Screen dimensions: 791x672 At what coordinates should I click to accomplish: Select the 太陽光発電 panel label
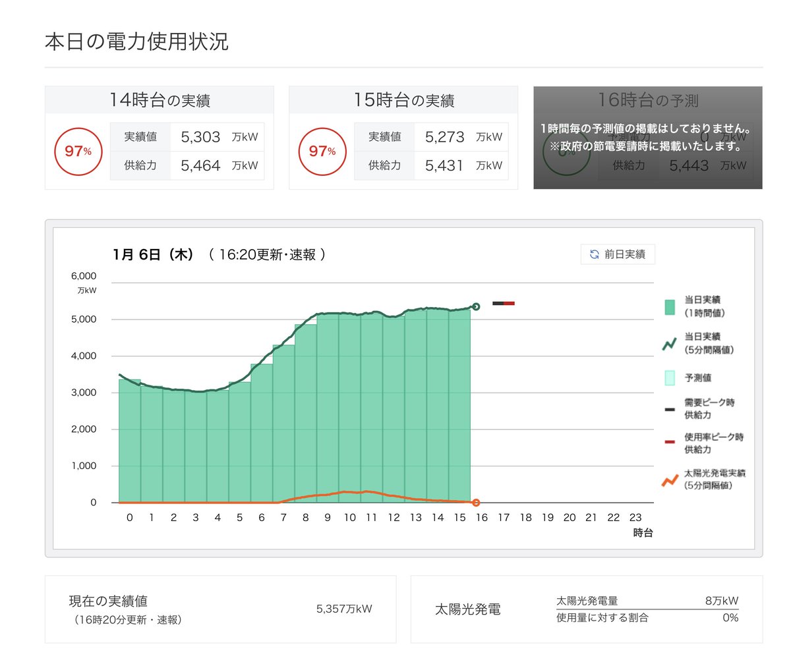tap(467, 609)
